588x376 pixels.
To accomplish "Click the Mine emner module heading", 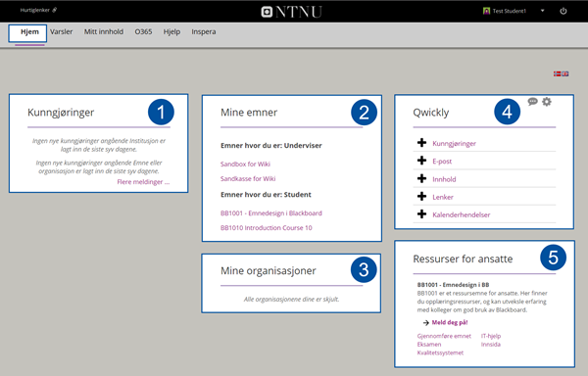I will click(249, 113).
